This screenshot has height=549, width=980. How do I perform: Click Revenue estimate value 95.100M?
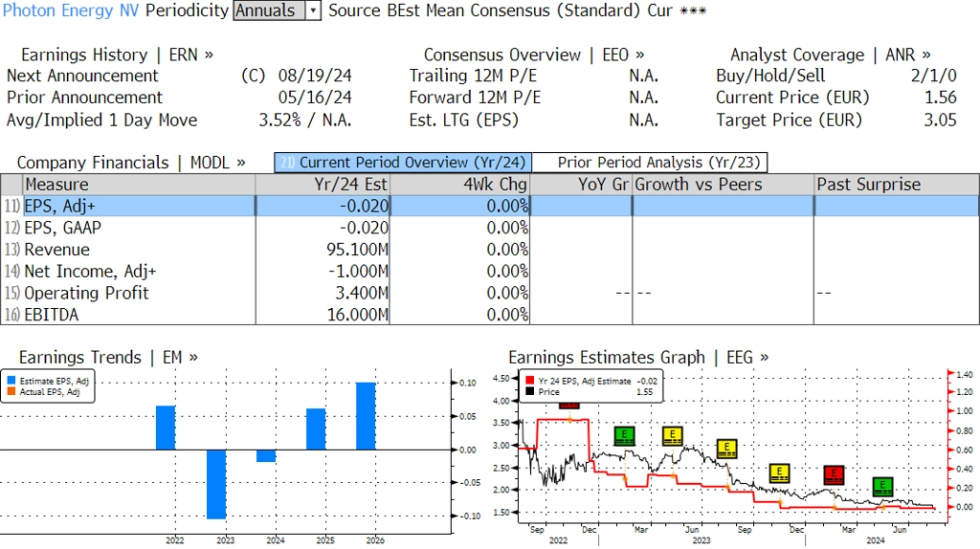(358, 250)
